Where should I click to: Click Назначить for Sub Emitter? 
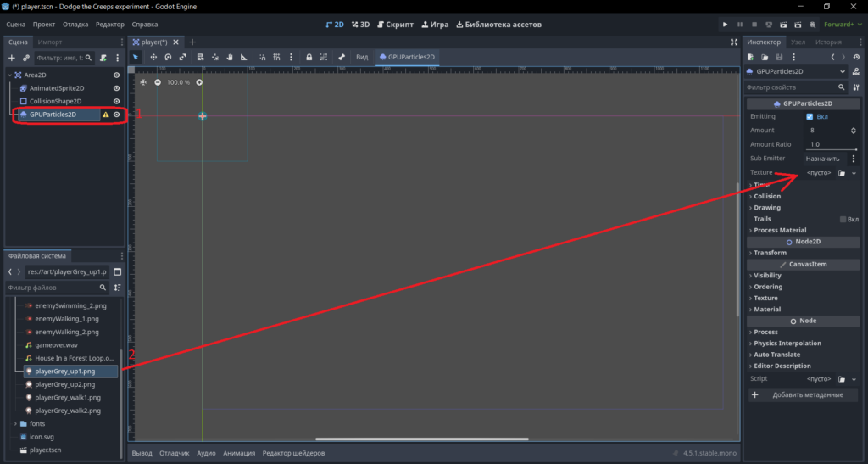pos(823,159)
